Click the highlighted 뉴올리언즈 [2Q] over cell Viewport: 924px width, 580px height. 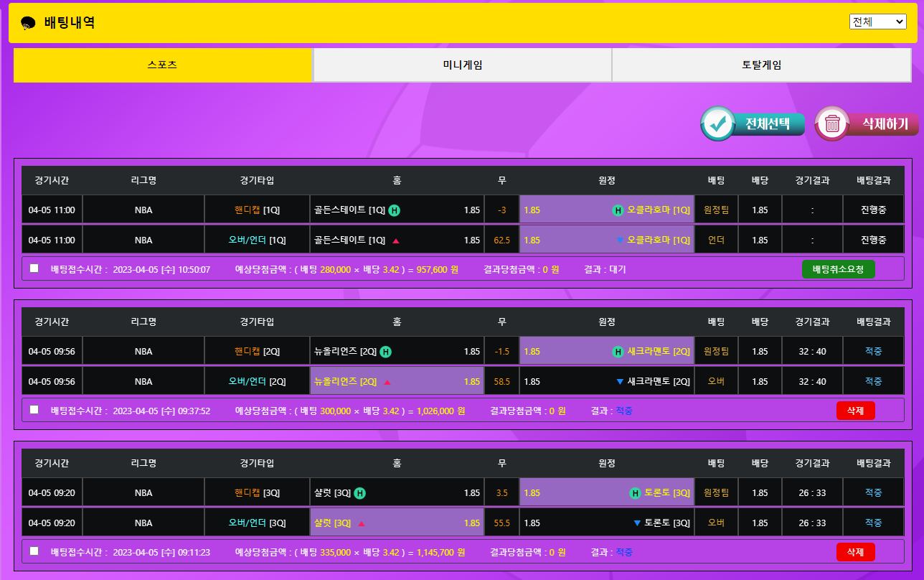(397, 382)
